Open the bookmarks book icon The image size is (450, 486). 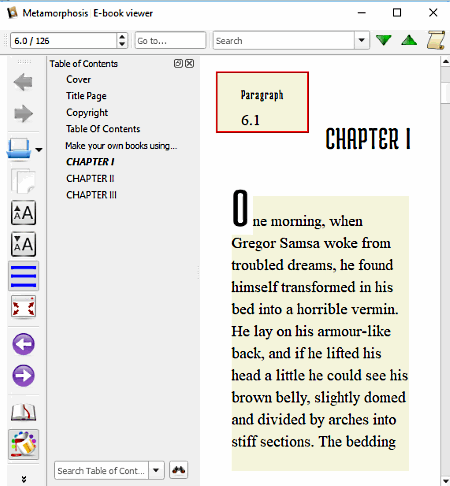click(x=23, y=412)
